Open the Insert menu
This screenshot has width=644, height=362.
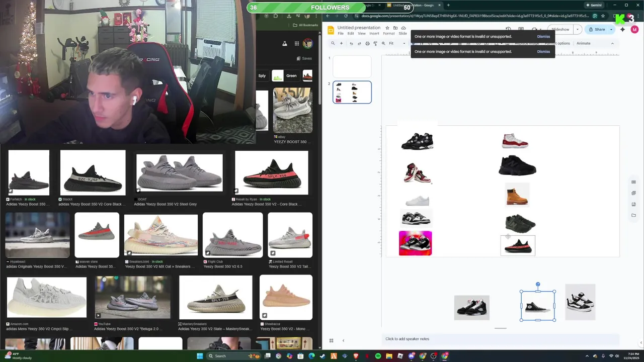tap(374, 34)
